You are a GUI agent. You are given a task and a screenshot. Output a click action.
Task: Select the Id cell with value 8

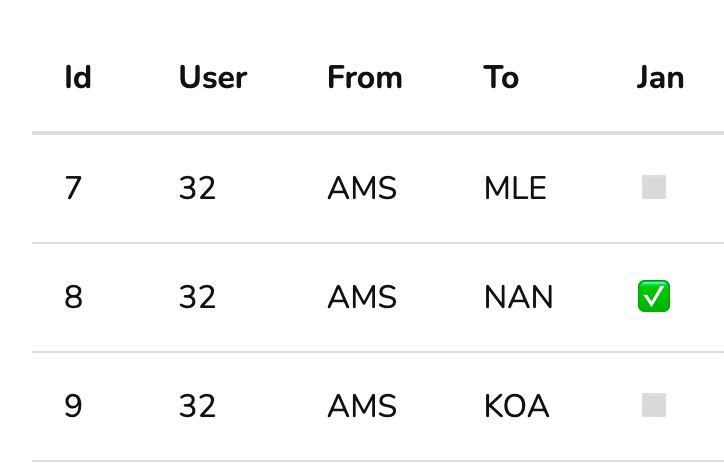73,297
